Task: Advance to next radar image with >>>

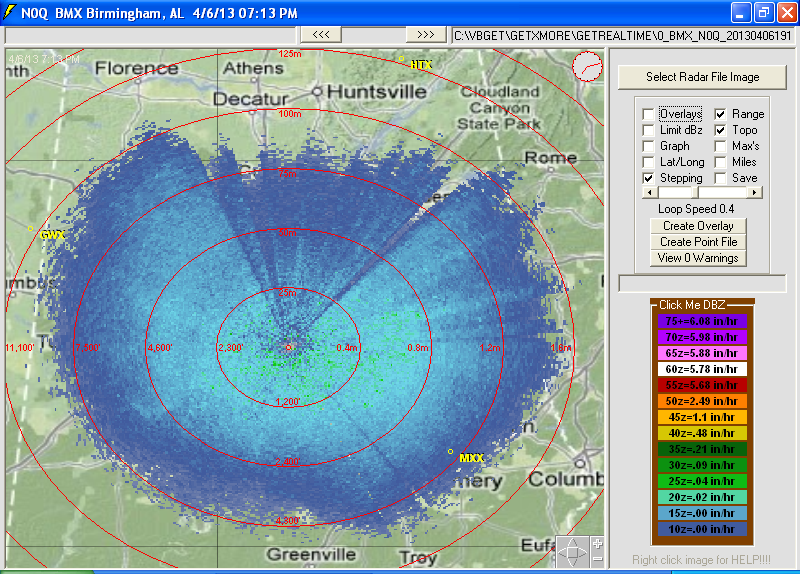Action: (x=426, y=34)
